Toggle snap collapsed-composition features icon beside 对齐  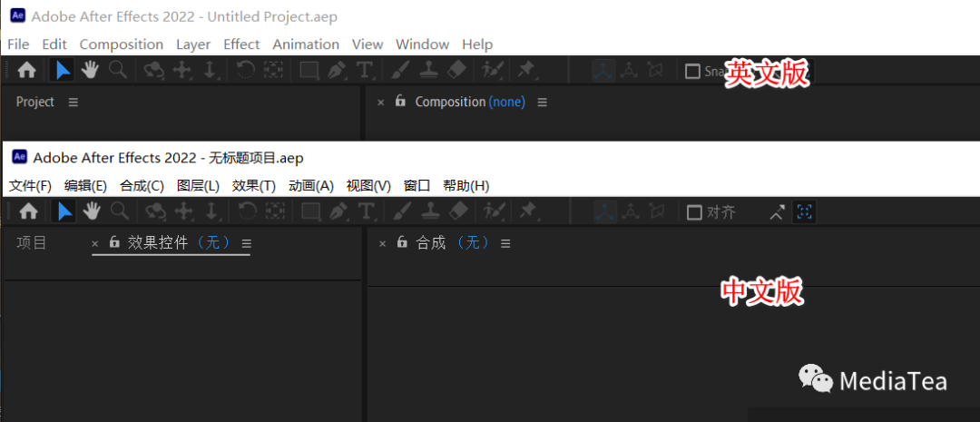[x=777, y=212]
